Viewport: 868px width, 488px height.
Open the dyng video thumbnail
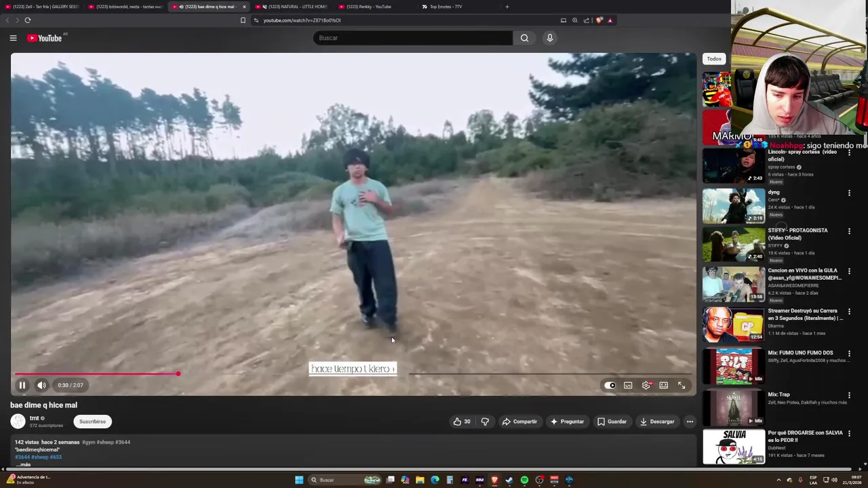(734, 206)
